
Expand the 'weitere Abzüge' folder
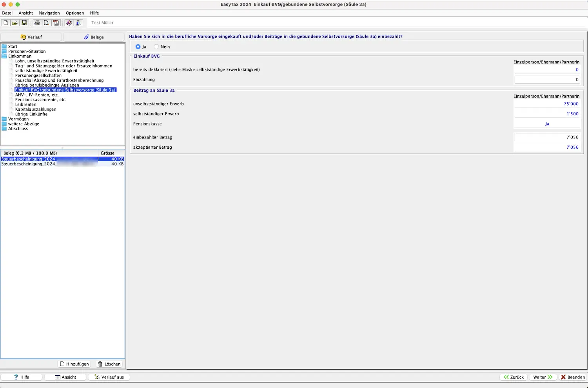pos(4,124)
